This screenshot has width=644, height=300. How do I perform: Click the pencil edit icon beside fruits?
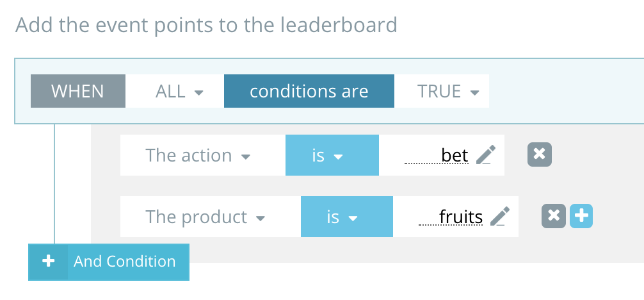500,217
